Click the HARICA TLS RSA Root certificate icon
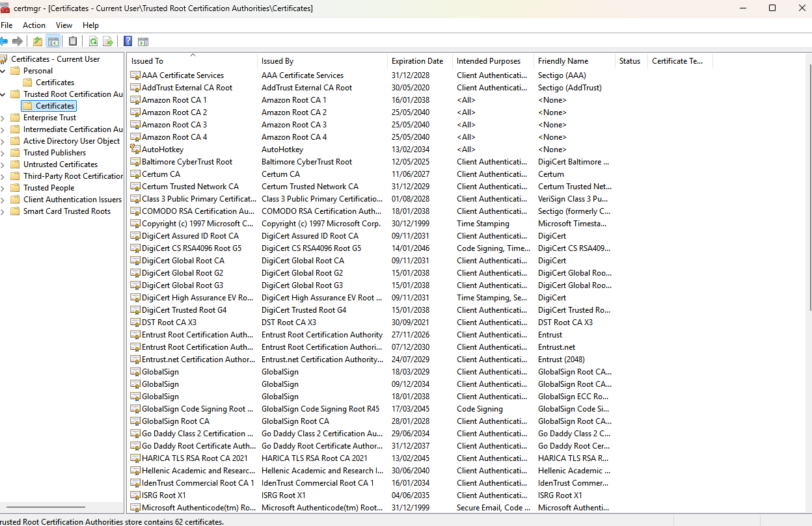 tap(135, 458)
